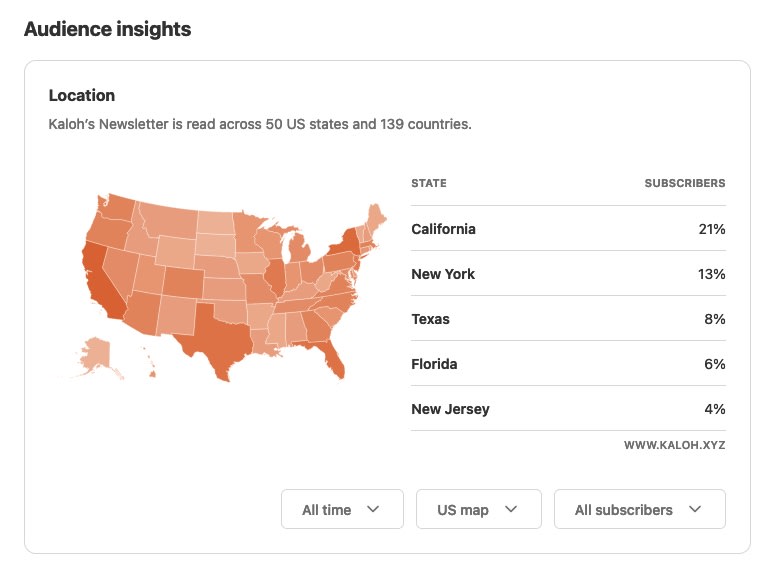
Task: Click the SUBSCRIBERS column header
Action: (x=685, y=183)
